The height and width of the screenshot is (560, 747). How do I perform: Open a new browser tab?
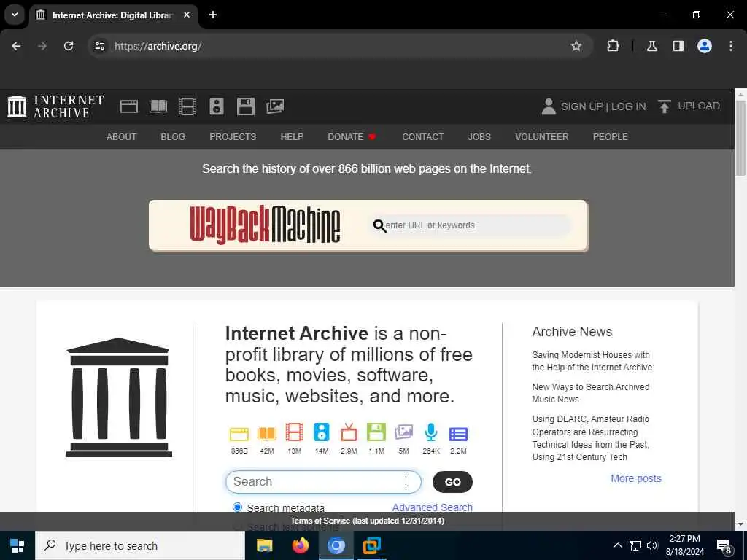point(213,15)
